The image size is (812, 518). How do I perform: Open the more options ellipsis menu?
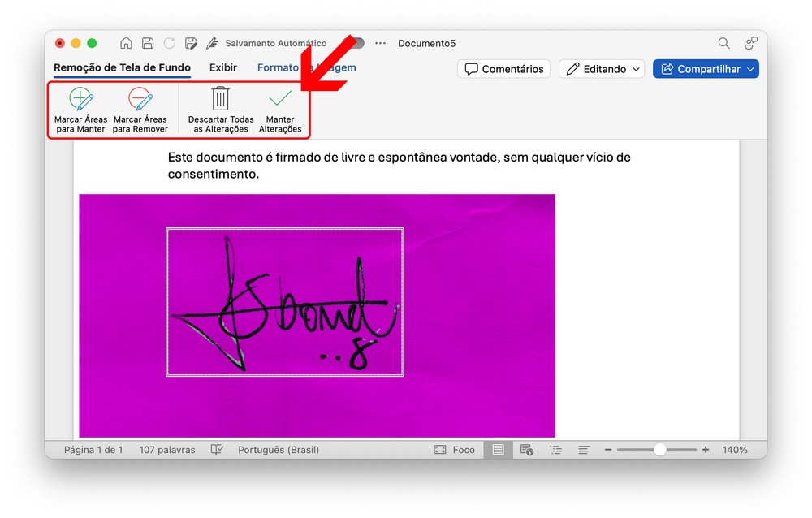(x=380, y=43)
